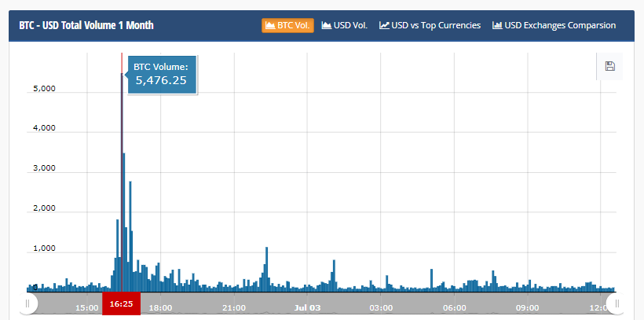
Task: Open USD vs Top Currencies tab
Action: click(430, 25)
